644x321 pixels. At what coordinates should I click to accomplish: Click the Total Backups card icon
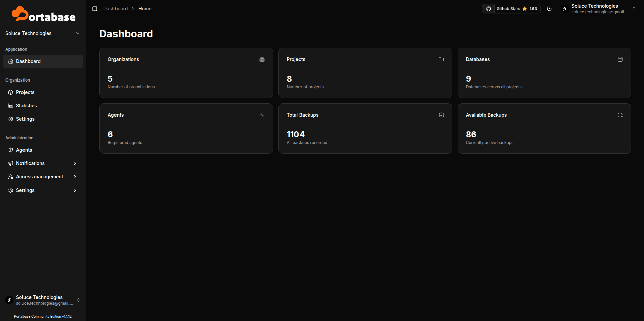(x=441, y=115)
